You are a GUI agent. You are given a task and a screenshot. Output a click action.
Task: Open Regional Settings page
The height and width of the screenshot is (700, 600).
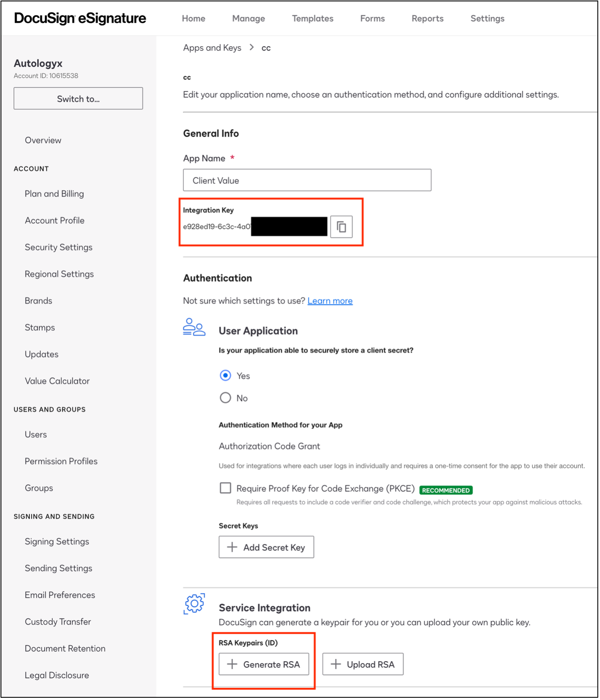[60, 275]
